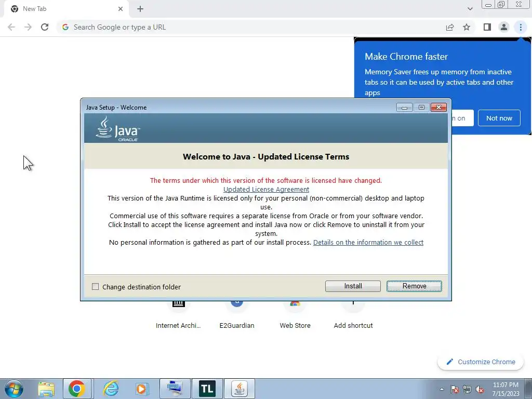532x399 pixels.
Task: Click the Chrome taskbar icon
Action: (x=77, y=389)
